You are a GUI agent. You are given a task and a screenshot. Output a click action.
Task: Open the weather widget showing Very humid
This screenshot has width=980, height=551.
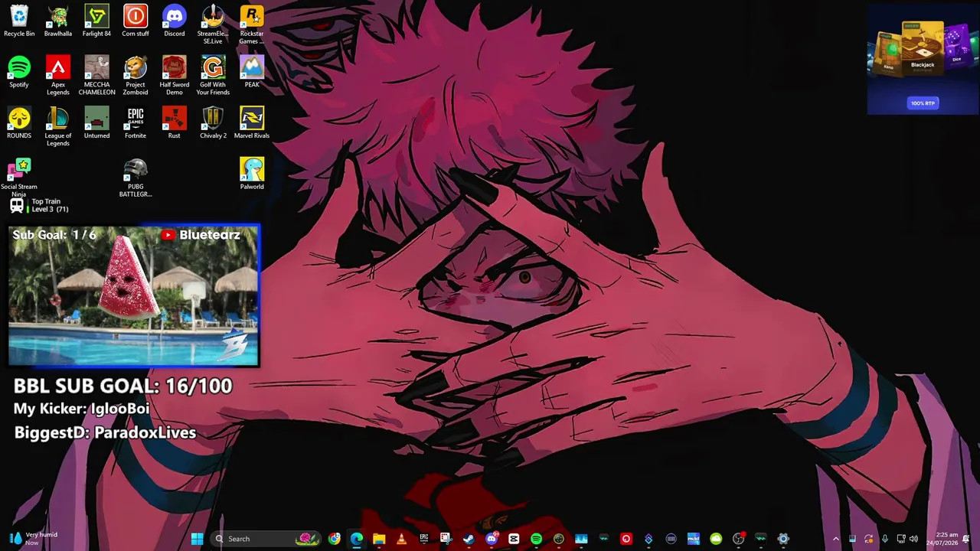click(x=33, y=539)
